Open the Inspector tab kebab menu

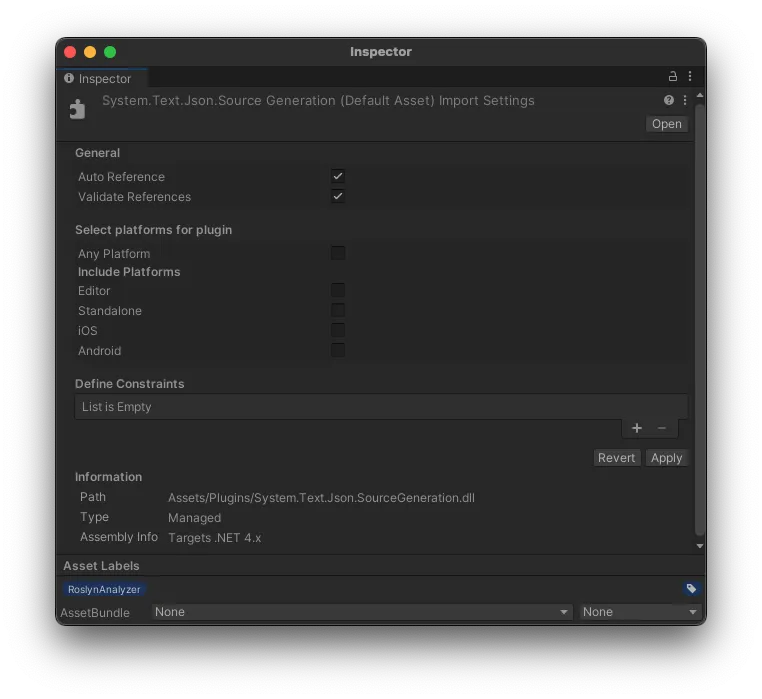coord(689,77)
